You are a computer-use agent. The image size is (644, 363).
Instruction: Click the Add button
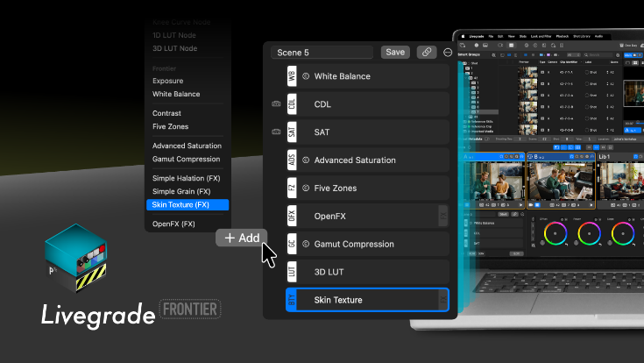click(x=242, y=238)
